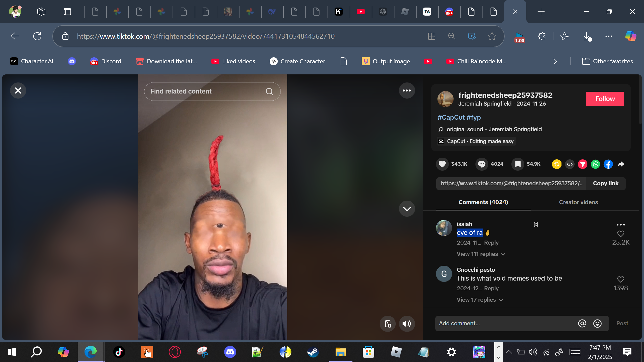644x362 pixels.
Task: Select the Comments (4024) tab
Action: pos(483,202)
